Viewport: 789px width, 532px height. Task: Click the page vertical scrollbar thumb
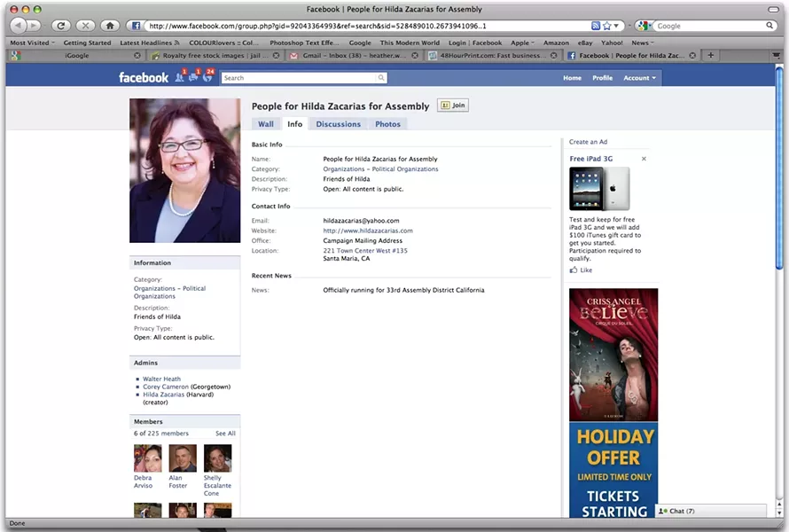tap(779, 168)
